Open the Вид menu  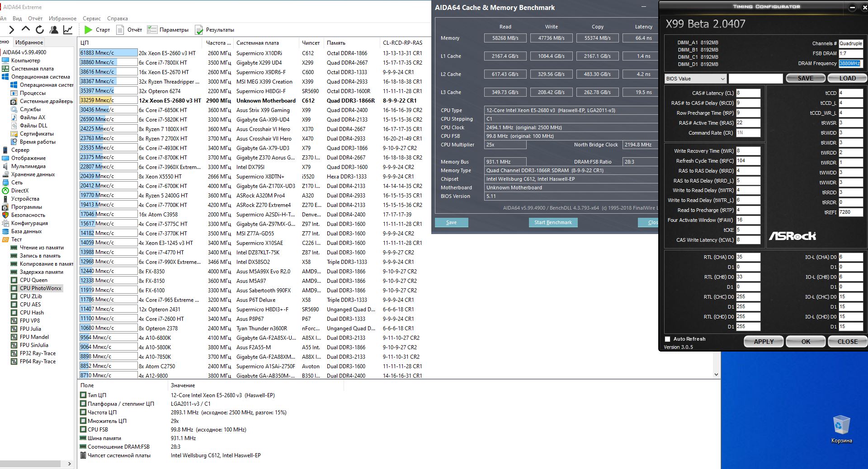[x=17, y=19]
